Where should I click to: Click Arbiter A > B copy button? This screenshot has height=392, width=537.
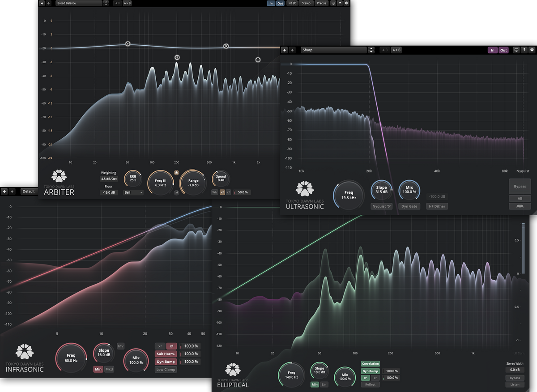[127, 3]
